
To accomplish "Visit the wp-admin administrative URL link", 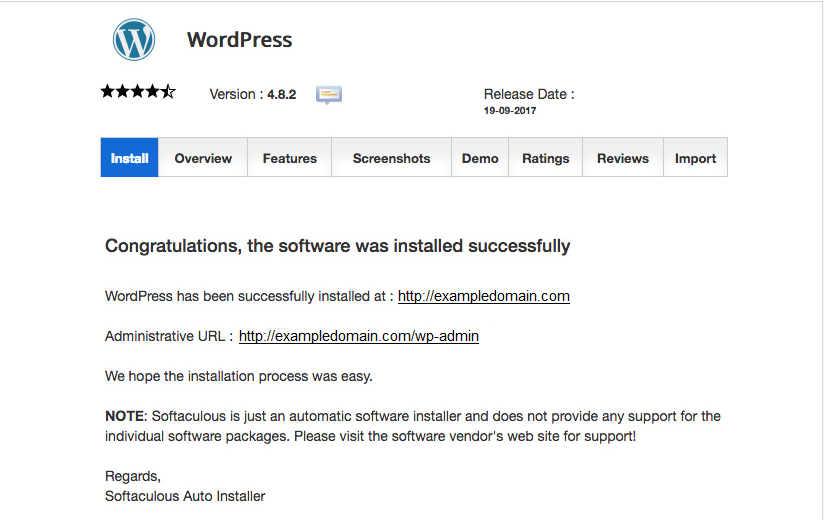I will (358, 336).
